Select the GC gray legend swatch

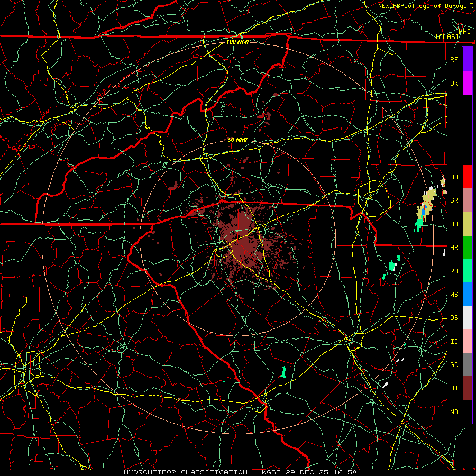tap(467, 364)
